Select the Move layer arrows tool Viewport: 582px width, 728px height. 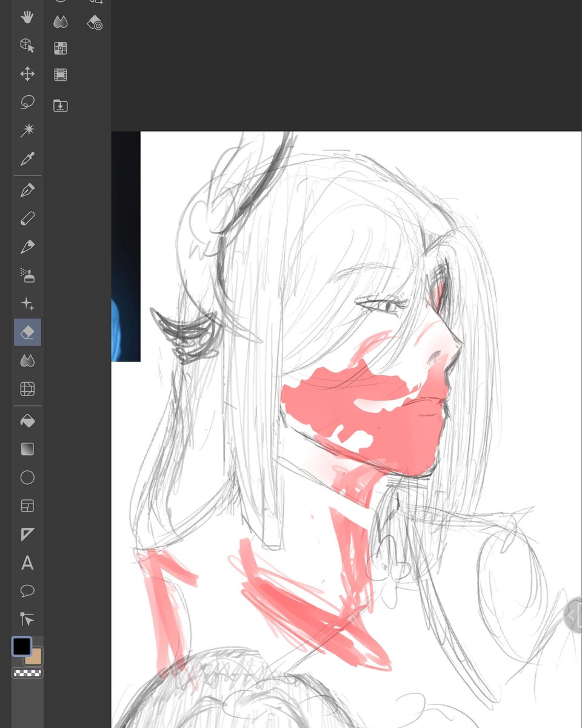(x=27, y=74)
